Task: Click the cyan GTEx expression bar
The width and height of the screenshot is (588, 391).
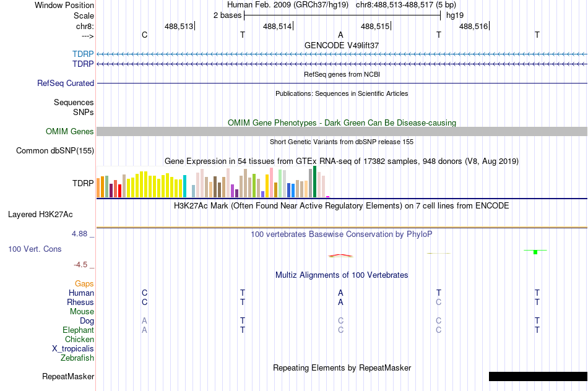Action: (x=184, y=186)
